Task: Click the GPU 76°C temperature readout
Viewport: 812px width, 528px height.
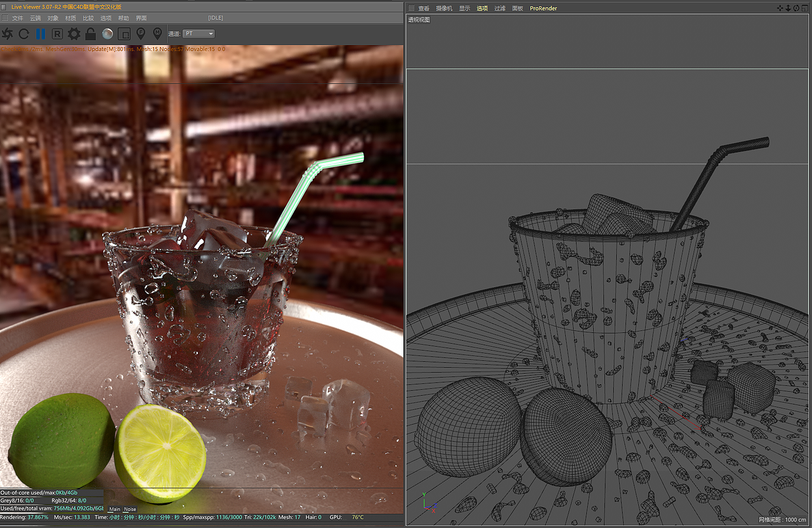Action: point(346,517)
